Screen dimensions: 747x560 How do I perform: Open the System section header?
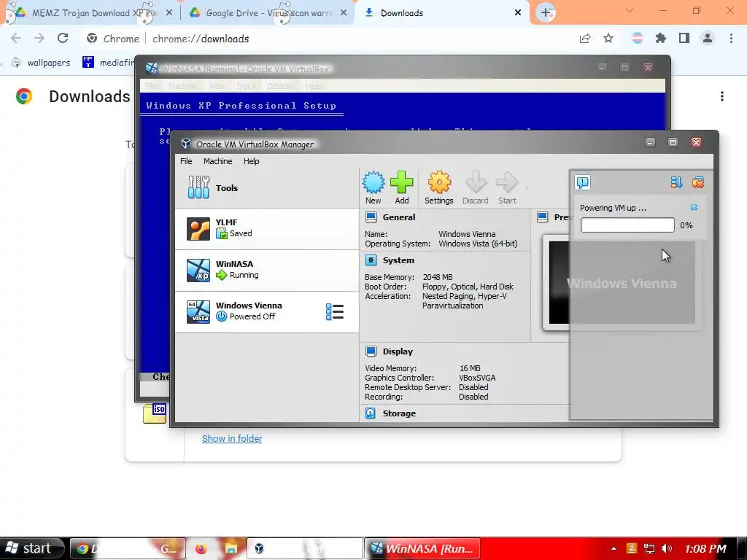click(x=398, y=260)
